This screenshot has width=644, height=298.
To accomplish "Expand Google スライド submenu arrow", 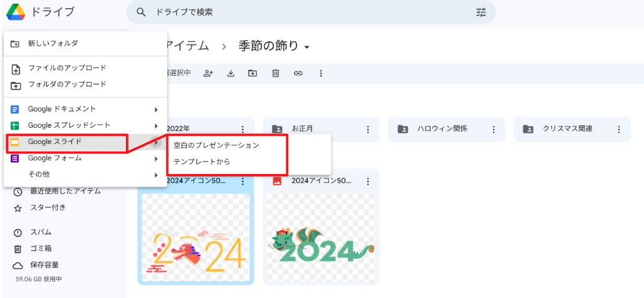I will tap(156, 143).
